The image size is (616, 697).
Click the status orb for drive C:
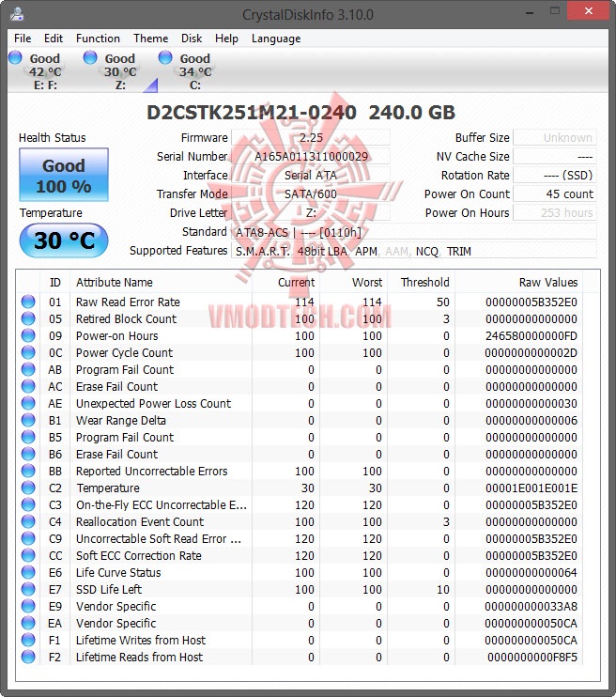pos(165,58)
